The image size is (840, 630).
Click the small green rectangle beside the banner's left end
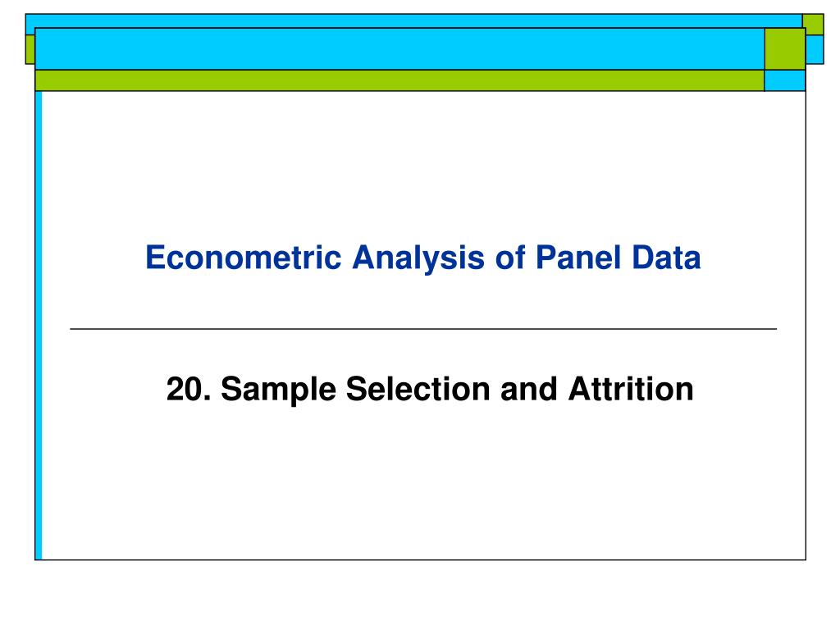30,49
